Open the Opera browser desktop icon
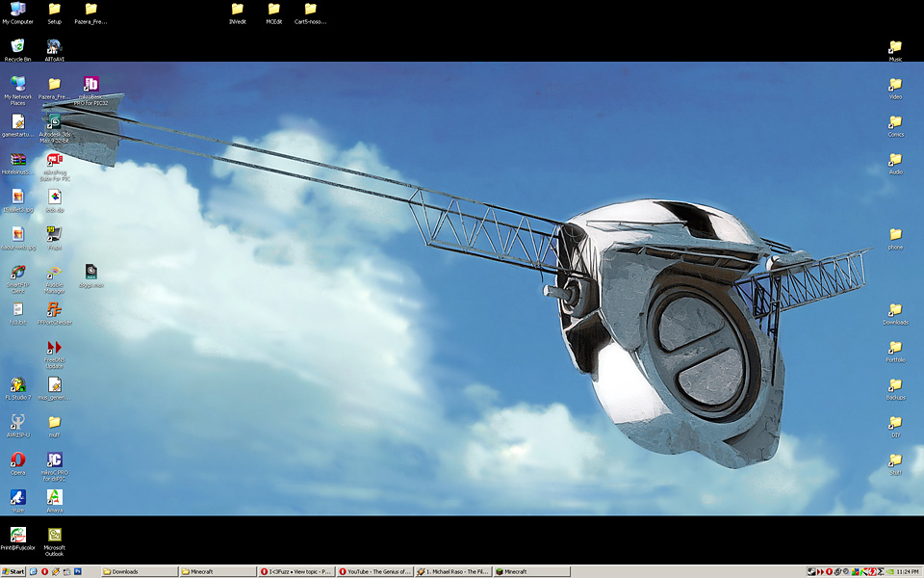The width and height of the screenshot is (924, 578). (17, 460)
